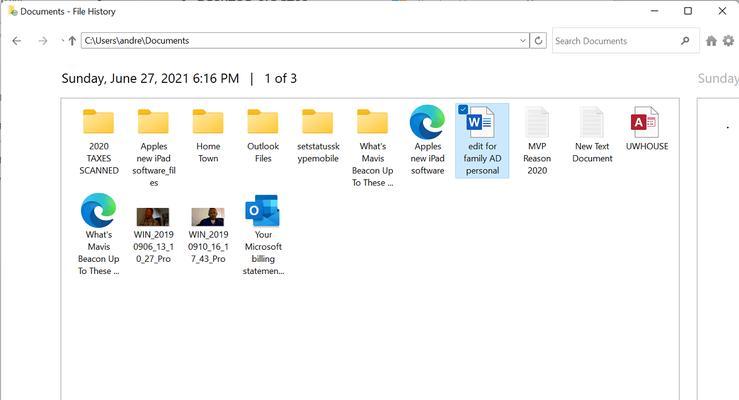Click the Search Documents field
Viewport: 739px width, 400px height.
[616, 41]
